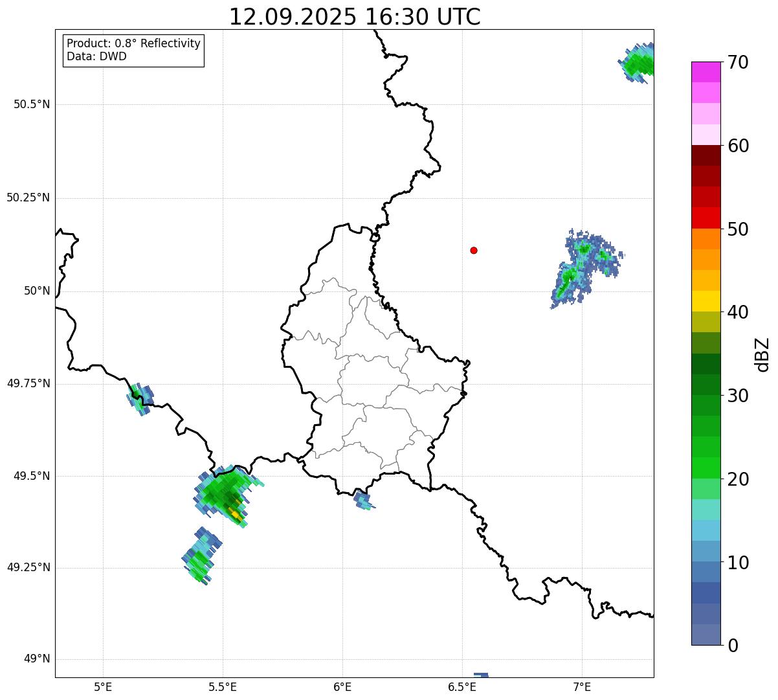The width and height of the screenshot is (778, 700).
Task: Click the magenta swatch at top of colorbar
Action: click(706, 72)
